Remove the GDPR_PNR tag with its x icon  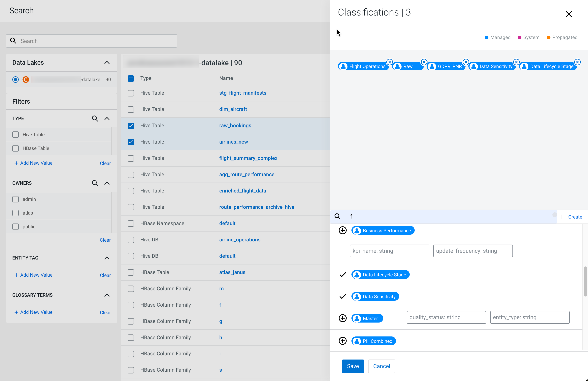tap(466, 62)
